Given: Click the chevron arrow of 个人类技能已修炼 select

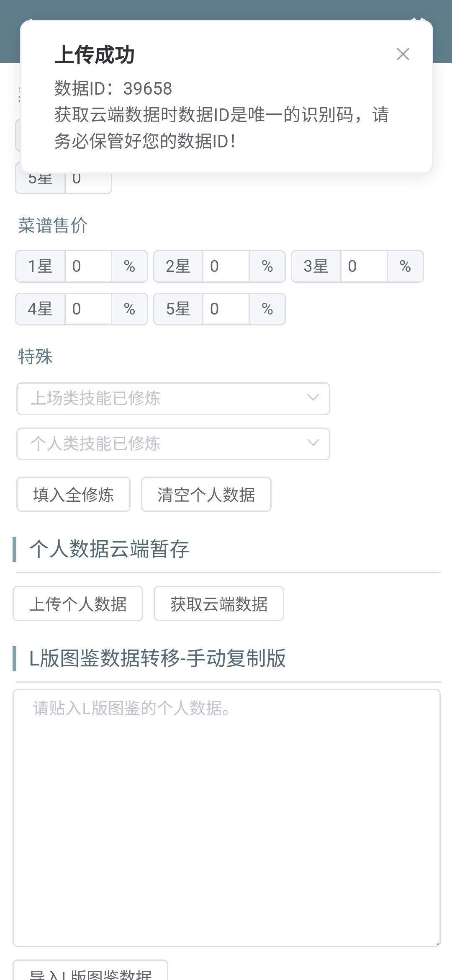Looking at the screenshot, I should [313, 443].
